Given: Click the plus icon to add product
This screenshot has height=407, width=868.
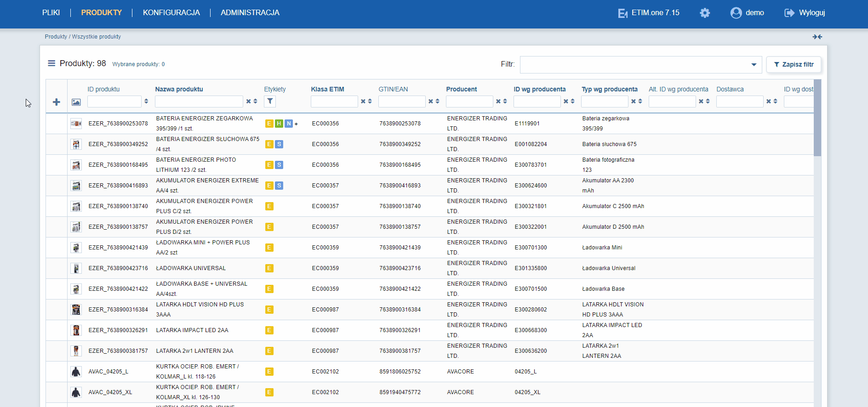Looking at the screenshot, I should coord(57,102).
